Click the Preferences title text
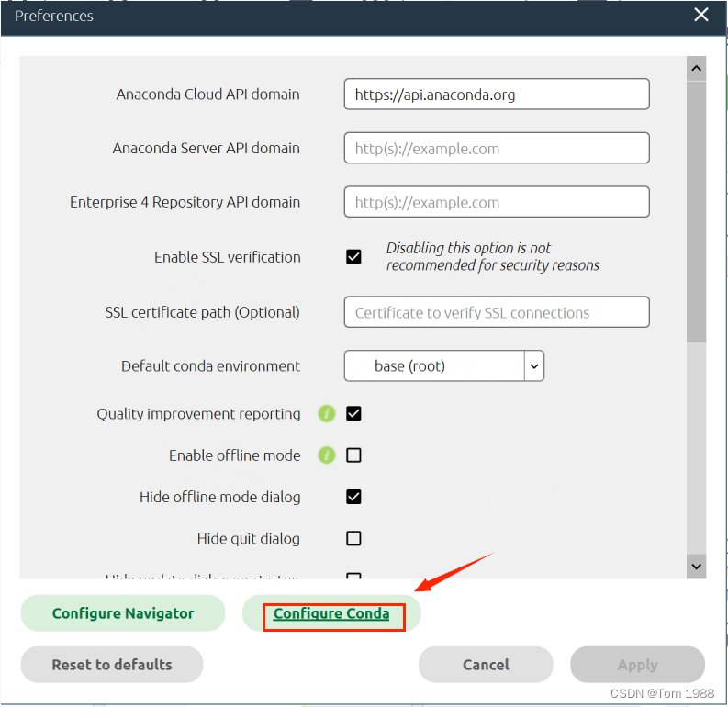 click(x=54, y=16)
